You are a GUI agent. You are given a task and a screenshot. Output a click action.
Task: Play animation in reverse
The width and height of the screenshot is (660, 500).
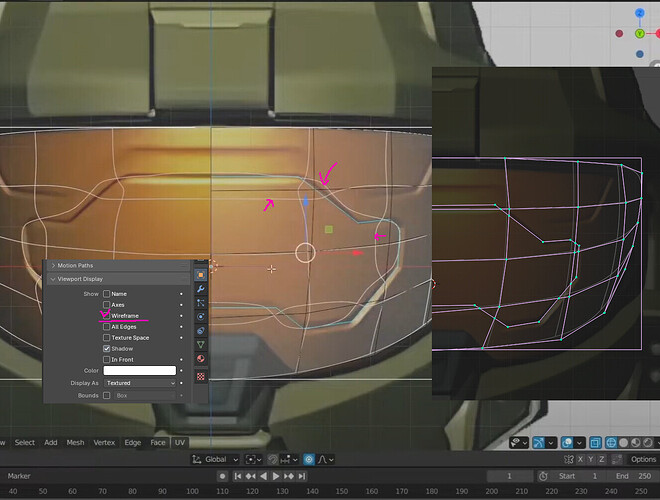click(263, 476)
